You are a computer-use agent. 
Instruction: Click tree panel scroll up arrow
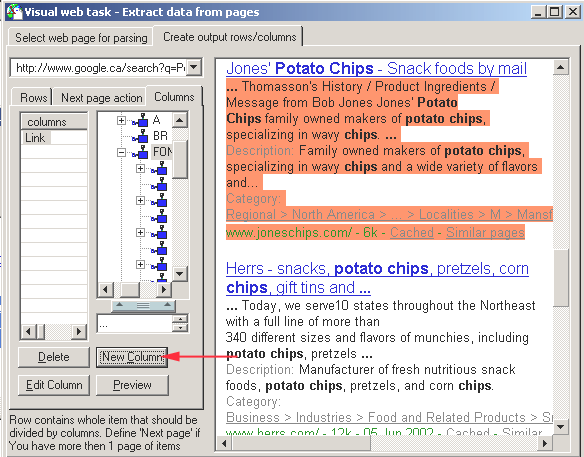180,120
